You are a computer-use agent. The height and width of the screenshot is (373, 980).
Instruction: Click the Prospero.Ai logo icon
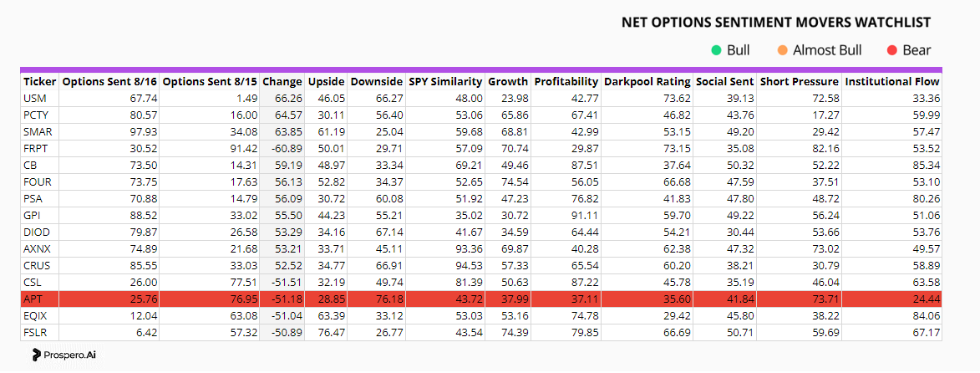coord(37,355)
